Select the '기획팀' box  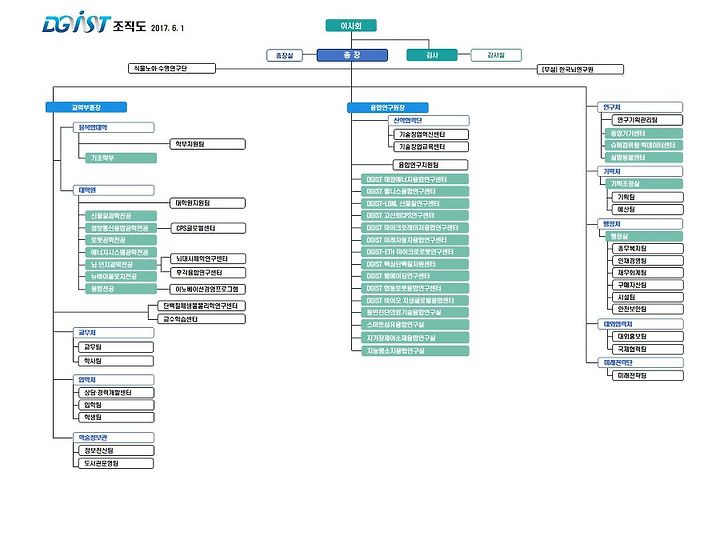click(647, 197)
